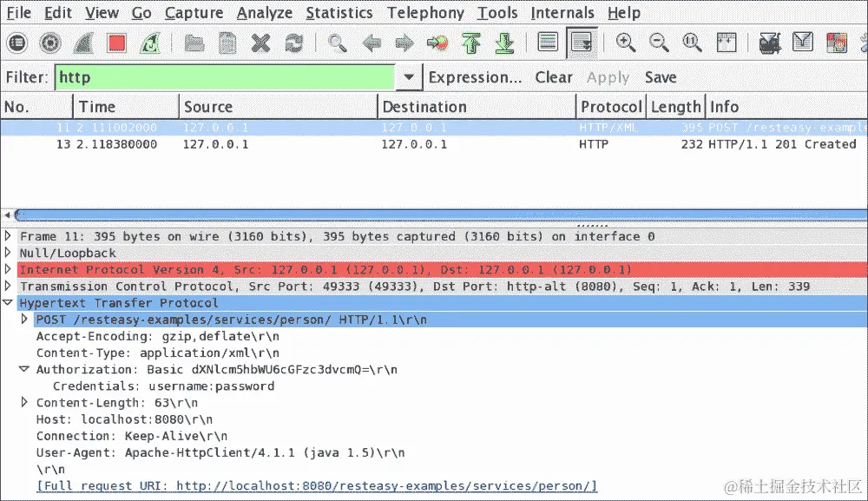Reset zoom to normal size
This screenshot has height=501, width=868.
pos(692,43)
